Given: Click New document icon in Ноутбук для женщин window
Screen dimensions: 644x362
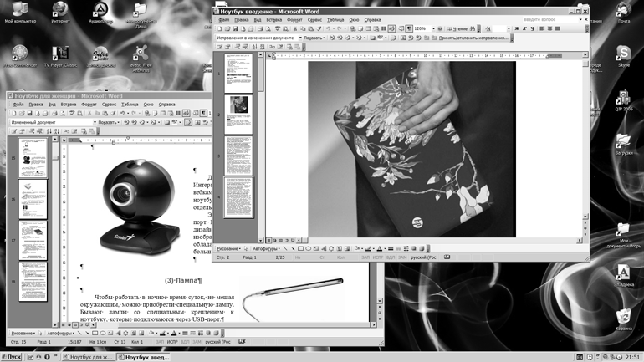Looking at the screenshot, I should tap(13, 113).
